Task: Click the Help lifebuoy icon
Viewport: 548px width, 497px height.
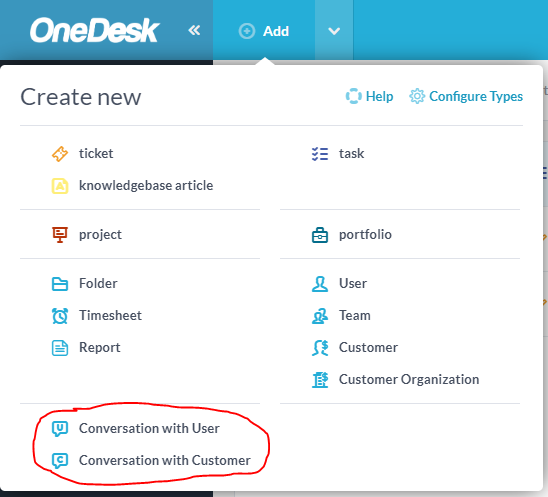Action: pos(353,96)
